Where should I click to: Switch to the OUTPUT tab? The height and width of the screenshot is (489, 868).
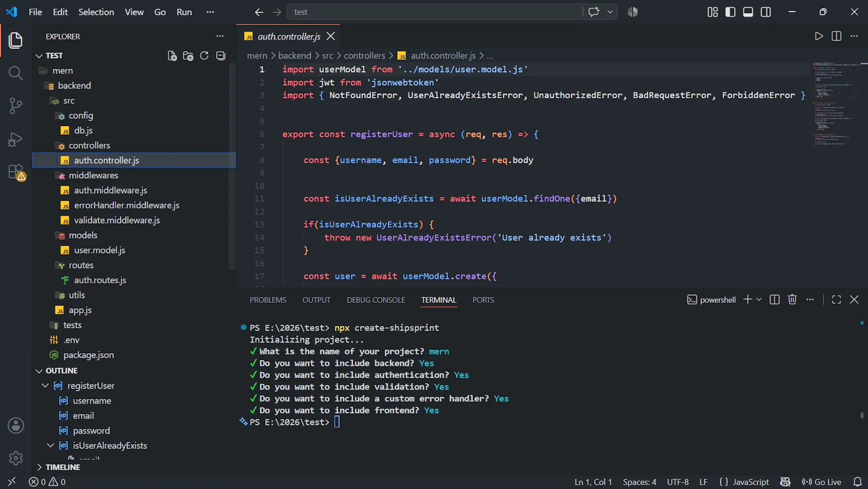316,300
